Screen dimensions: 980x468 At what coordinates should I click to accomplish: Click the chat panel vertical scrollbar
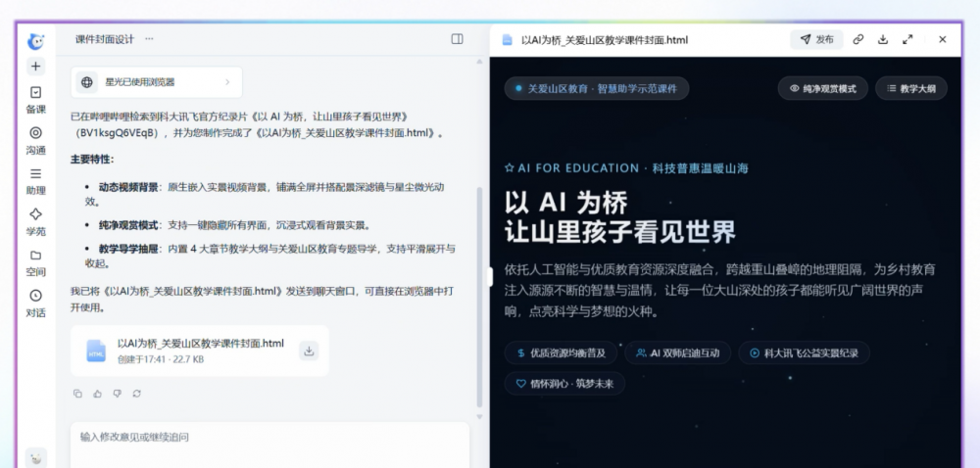(480, 297)
